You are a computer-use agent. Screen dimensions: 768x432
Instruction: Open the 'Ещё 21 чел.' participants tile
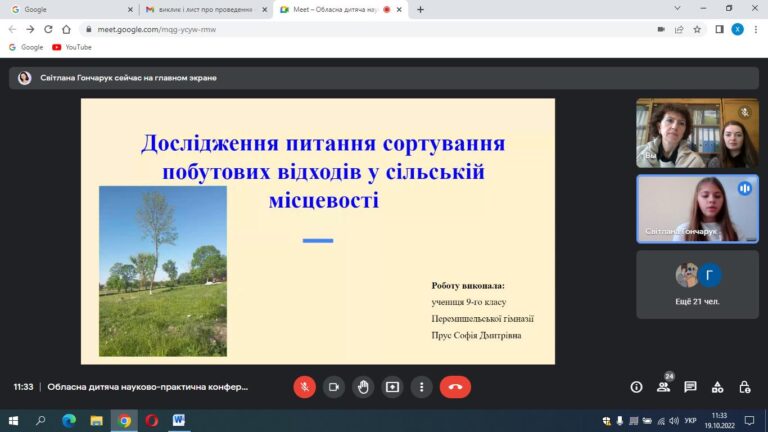697,285
